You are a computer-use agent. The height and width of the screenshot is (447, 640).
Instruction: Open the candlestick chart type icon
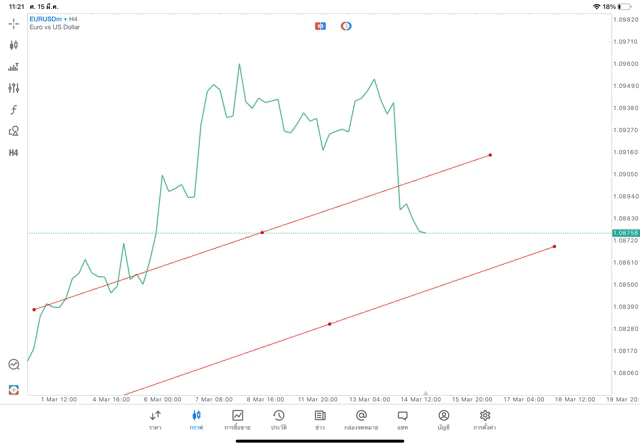point(13,45)
